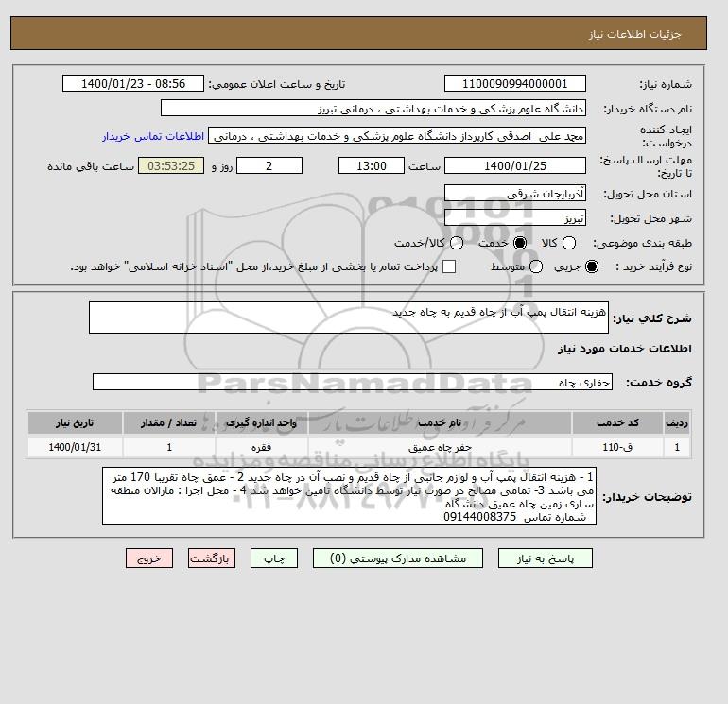Click the جزئیات اطلاعات نیاز page title
The height and width of the screenshot is (704, 728).
pos(634,34)
